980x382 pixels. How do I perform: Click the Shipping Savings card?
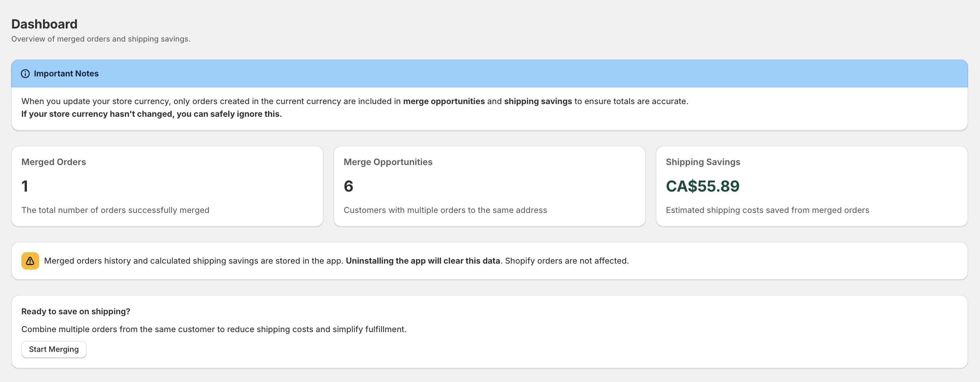click(812, 186)
